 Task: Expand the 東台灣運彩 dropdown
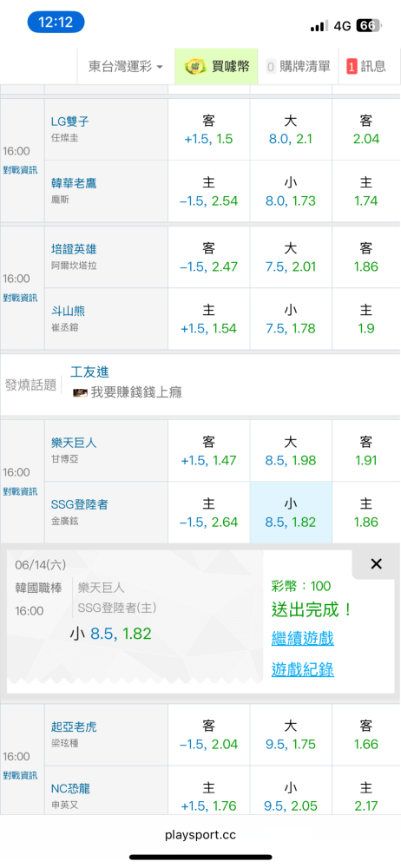click(126, 67)
